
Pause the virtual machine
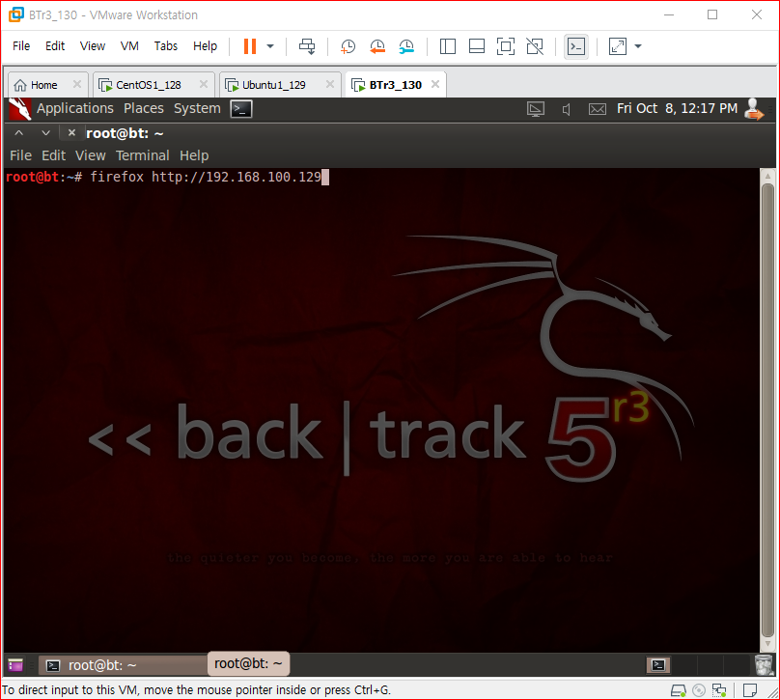250,46
